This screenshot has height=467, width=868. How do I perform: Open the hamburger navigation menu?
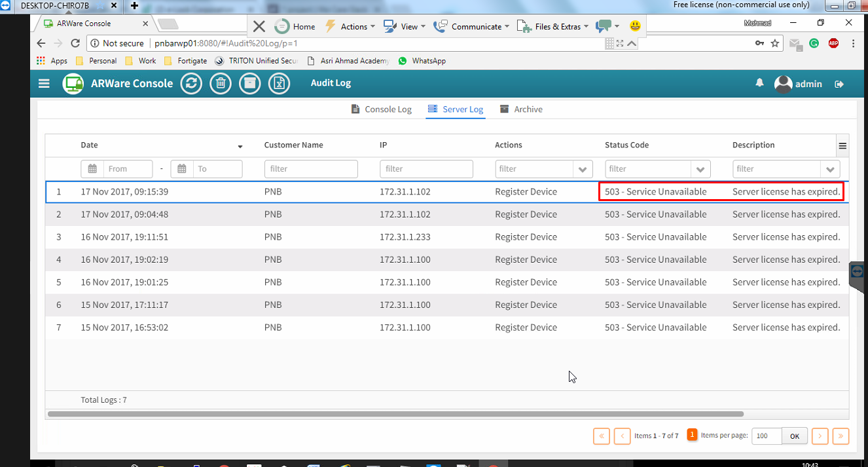click(x=44, y=84)
